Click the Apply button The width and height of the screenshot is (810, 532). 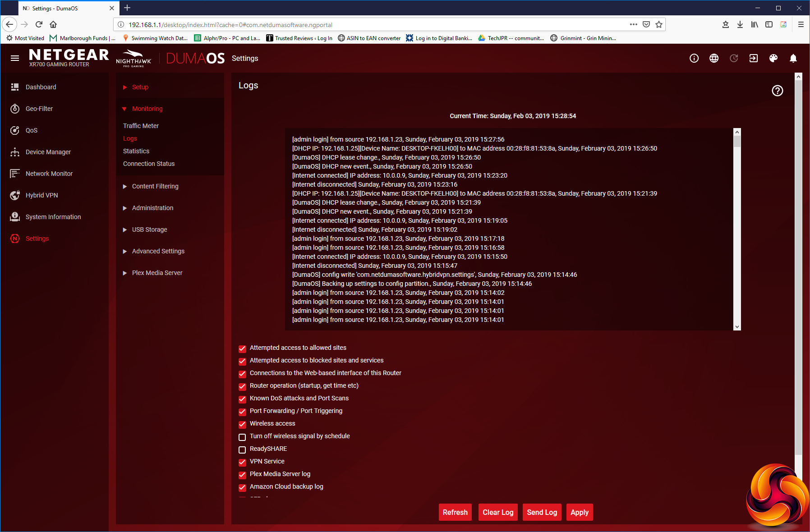click(580, 512)
